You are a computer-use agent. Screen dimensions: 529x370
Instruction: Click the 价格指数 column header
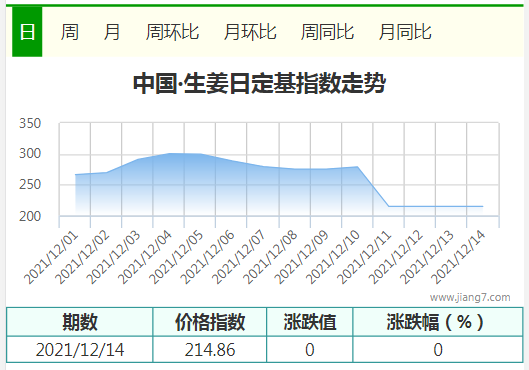point(210,322)
